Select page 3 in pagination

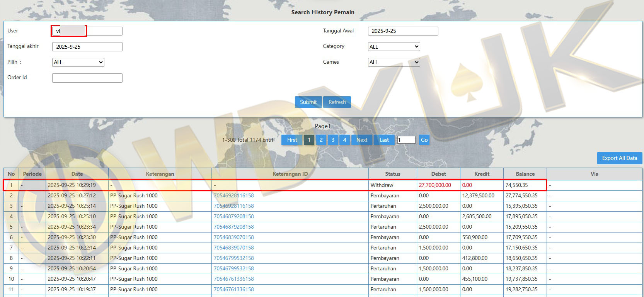click(x=333, y=140)
